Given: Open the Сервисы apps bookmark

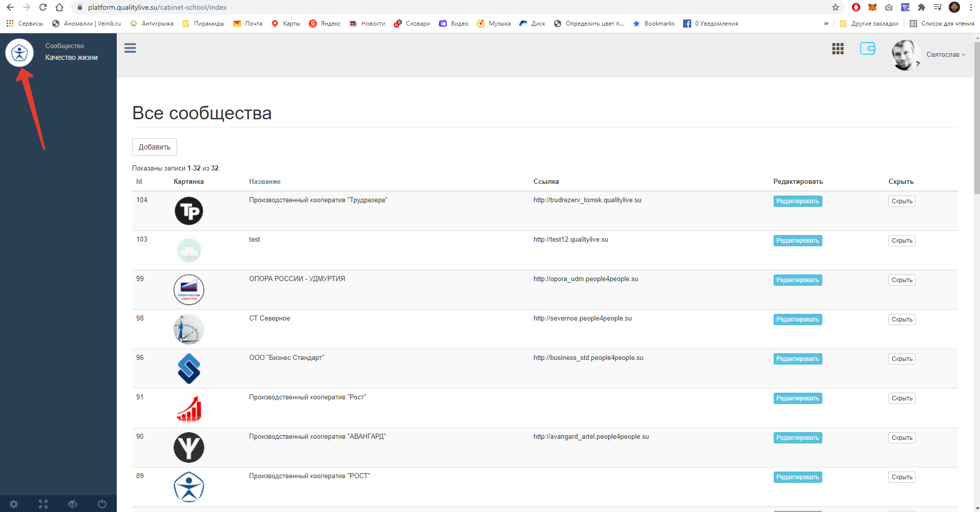Looking at the screenshot, I should [25, 24].
